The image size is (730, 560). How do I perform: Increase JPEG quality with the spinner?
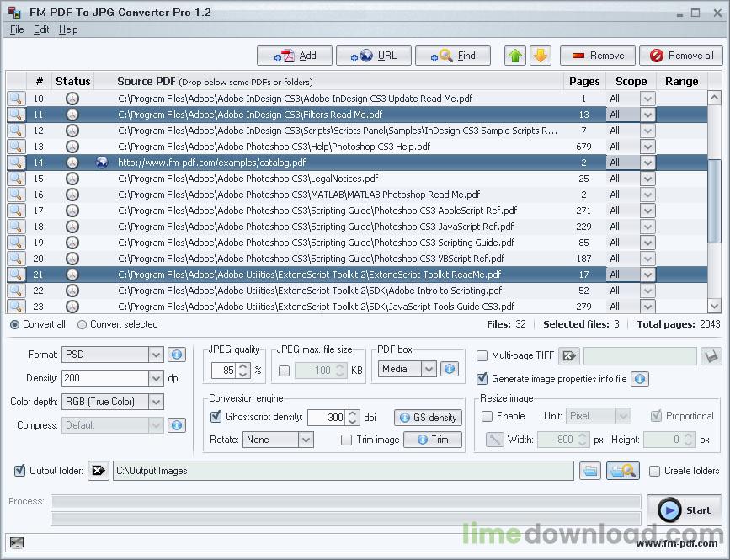[241, 365]
